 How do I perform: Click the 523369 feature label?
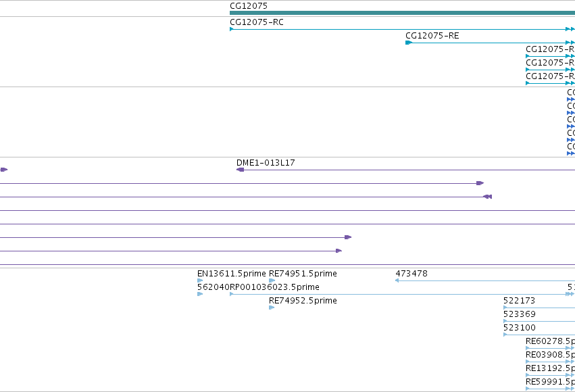pyautogui.click(x=520, y=314)
